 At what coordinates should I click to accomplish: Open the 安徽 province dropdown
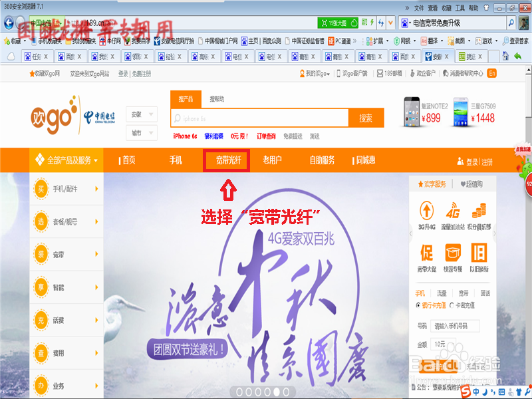(x=142, y=114)
